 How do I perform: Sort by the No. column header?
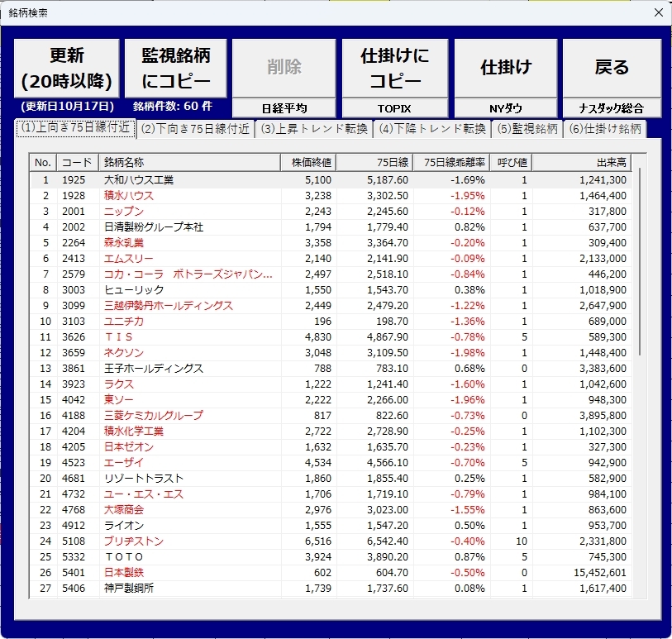point(43,162)
